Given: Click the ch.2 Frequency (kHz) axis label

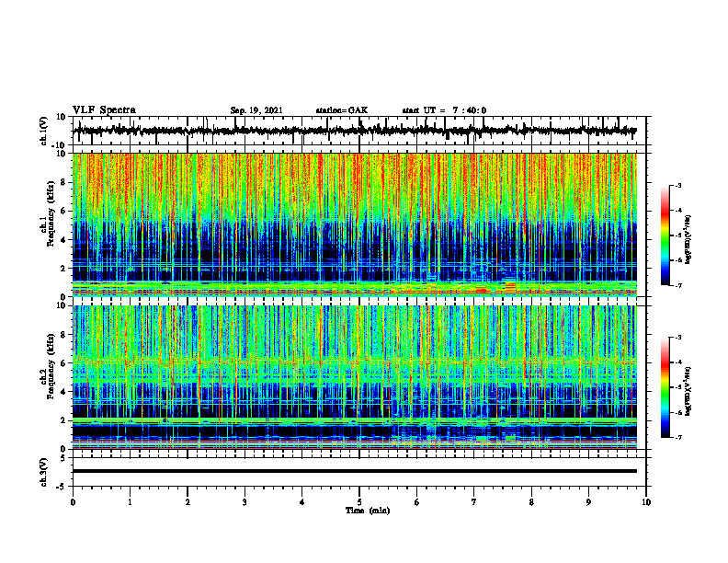Looking at the screenshot, I should [x=47, y=366].
